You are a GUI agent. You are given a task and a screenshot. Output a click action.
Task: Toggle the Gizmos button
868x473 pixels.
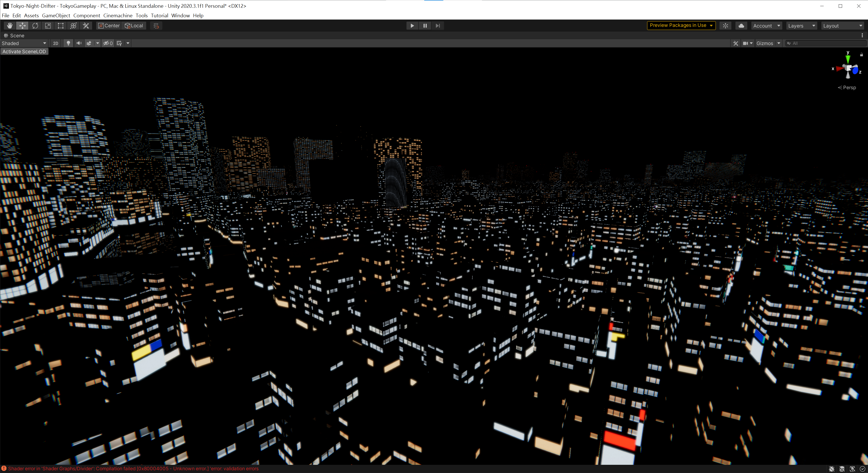coord(765,43)
